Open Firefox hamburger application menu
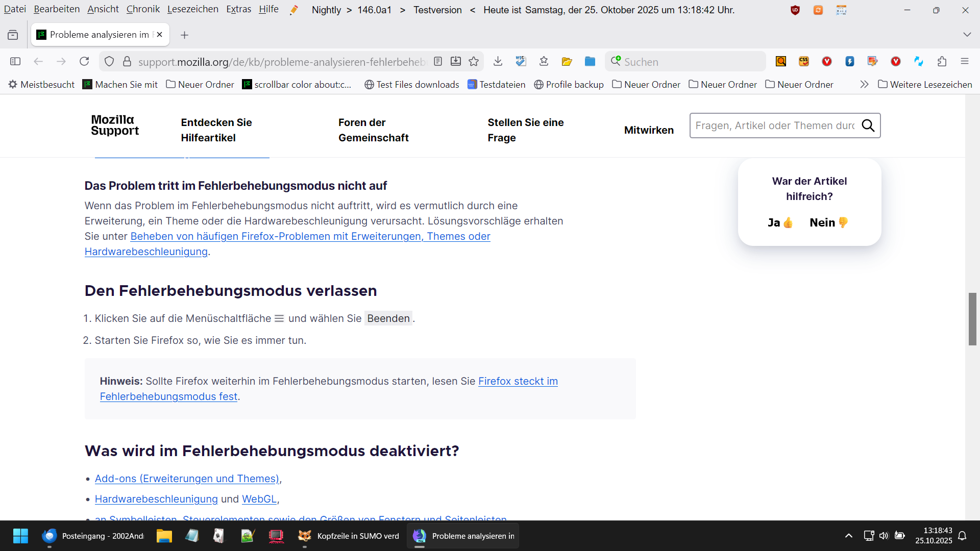Viewport: 980px width, 551px height. [x=964, y=62]
